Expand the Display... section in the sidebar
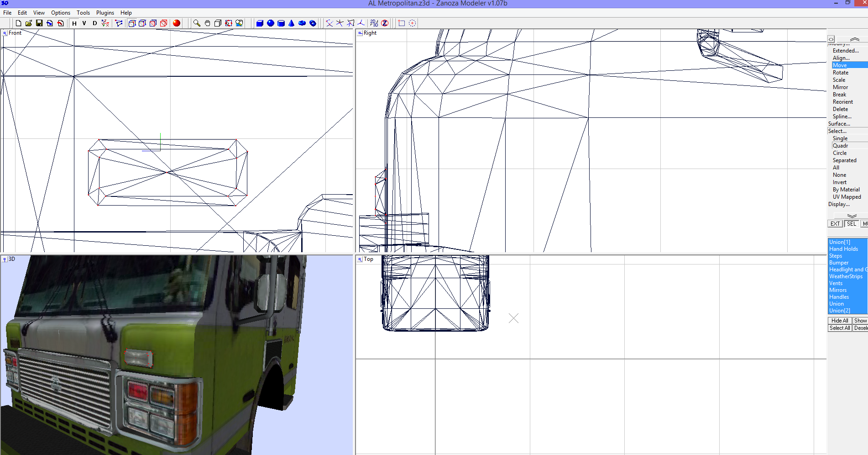Image resolution: width=868 pixels, height=455 pixels. click(x=839, y=204)
